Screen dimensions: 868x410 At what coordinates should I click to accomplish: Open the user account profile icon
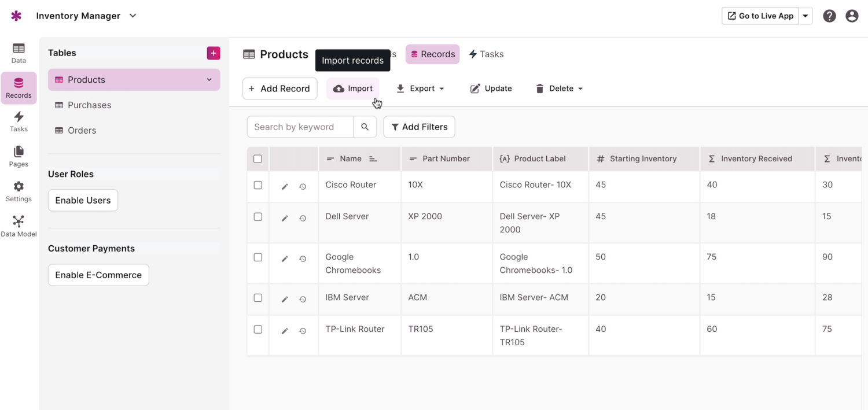click(852, 16)
